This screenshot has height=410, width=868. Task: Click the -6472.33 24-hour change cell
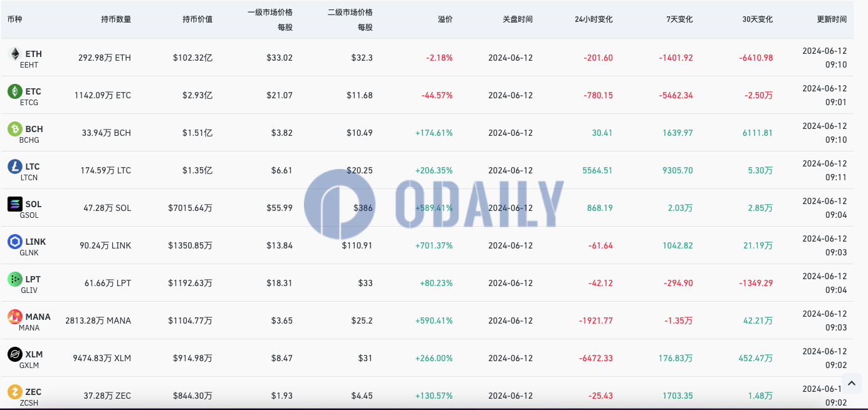click(596, 358)
